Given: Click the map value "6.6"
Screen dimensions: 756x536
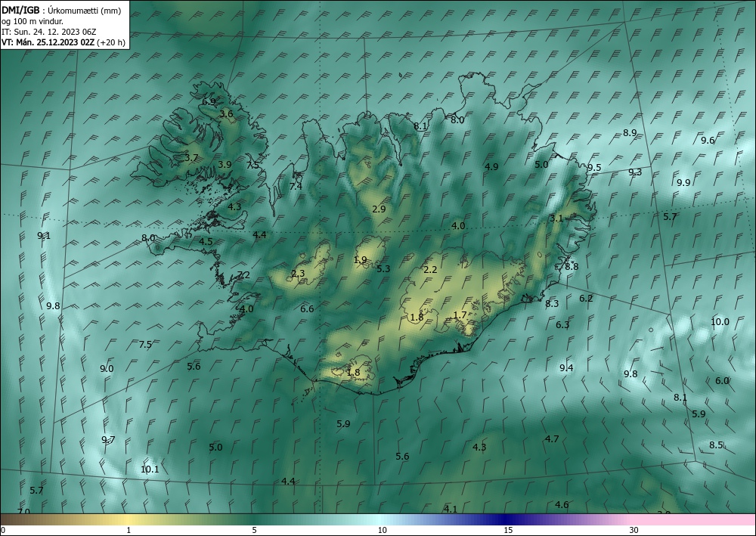Looking at the screenshot, I should [x=307, y=308].
